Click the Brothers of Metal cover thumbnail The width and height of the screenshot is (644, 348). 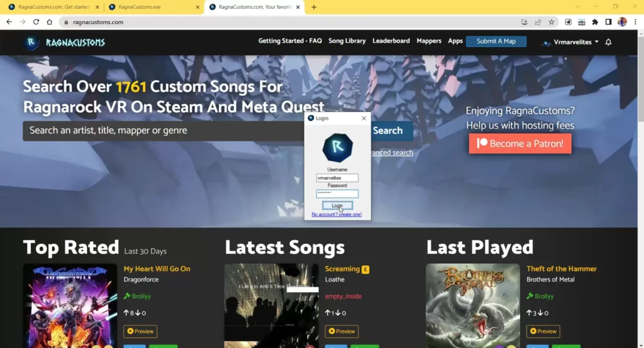(473, 306)
